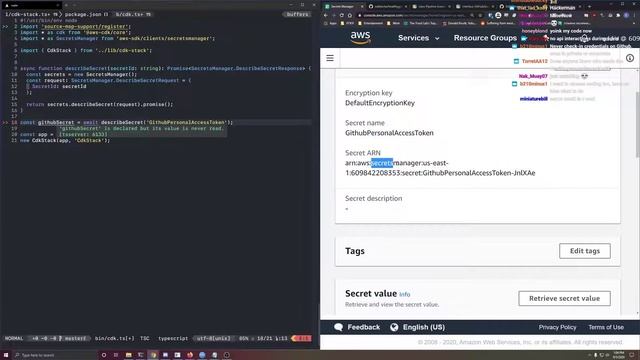The width and height of the screenshot is (640, 360).
Task: Click Edit tags button
Action: tap(584, 251)
